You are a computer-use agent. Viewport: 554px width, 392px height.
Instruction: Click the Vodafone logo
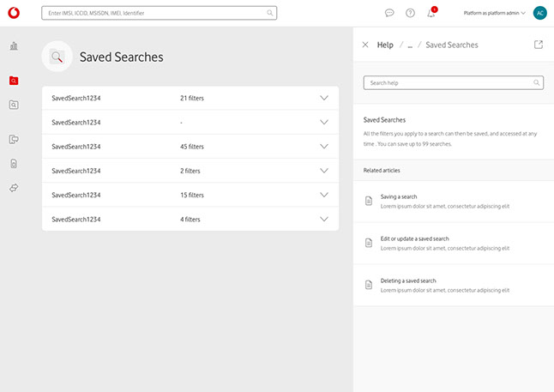(15, 13)
